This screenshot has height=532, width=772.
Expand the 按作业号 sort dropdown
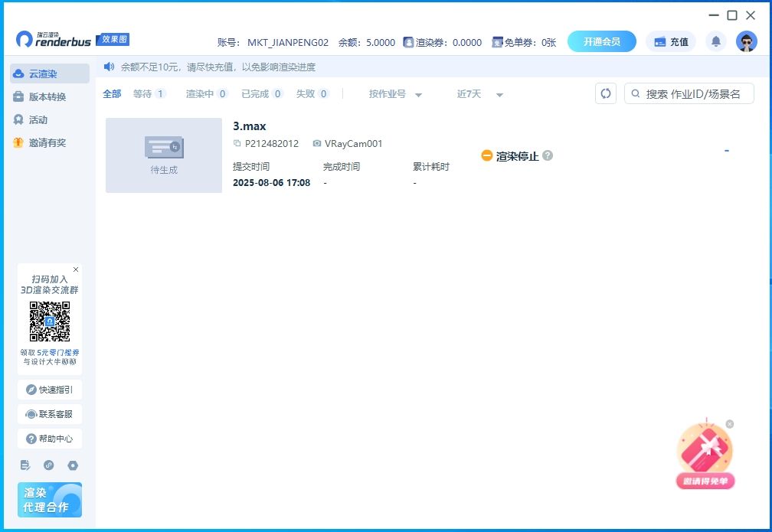coord(395,94)
